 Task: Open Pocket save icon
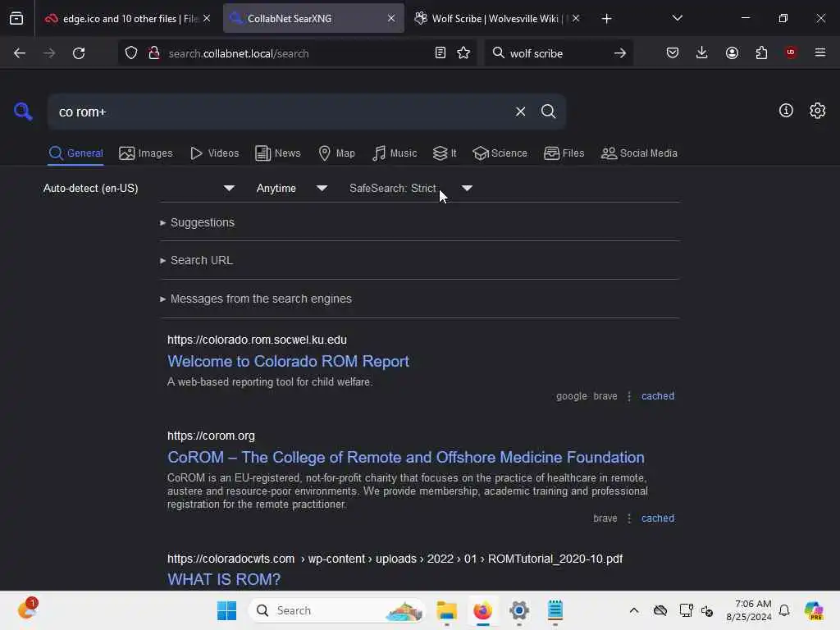[x=673, y=52]
